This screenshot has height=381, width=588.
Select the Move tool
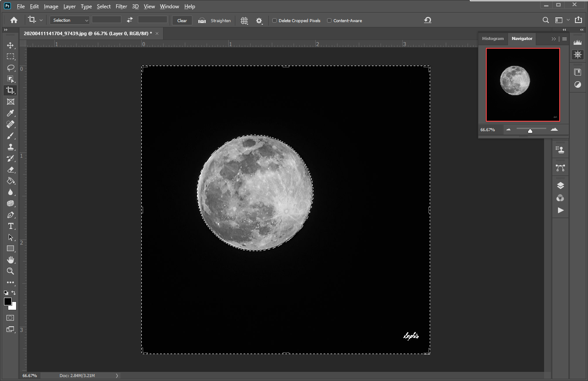pyautogui.click(x=10, y=45)
